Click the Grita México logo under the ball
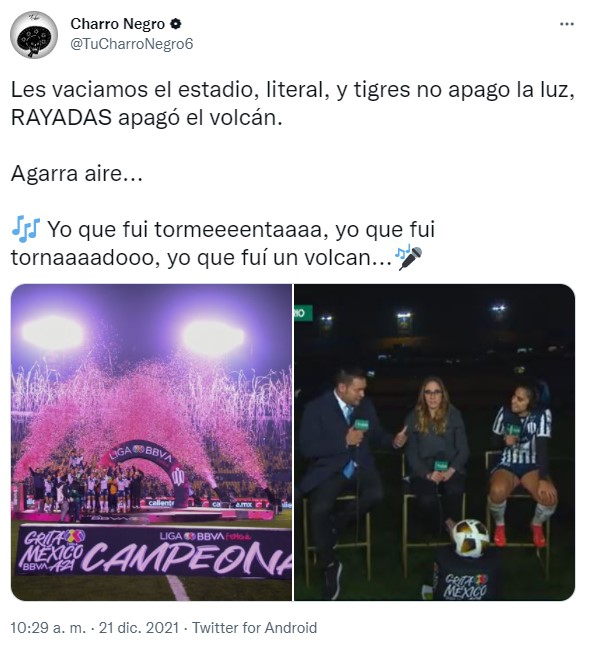This screenshot has height=650, width=589. [466, 586]
